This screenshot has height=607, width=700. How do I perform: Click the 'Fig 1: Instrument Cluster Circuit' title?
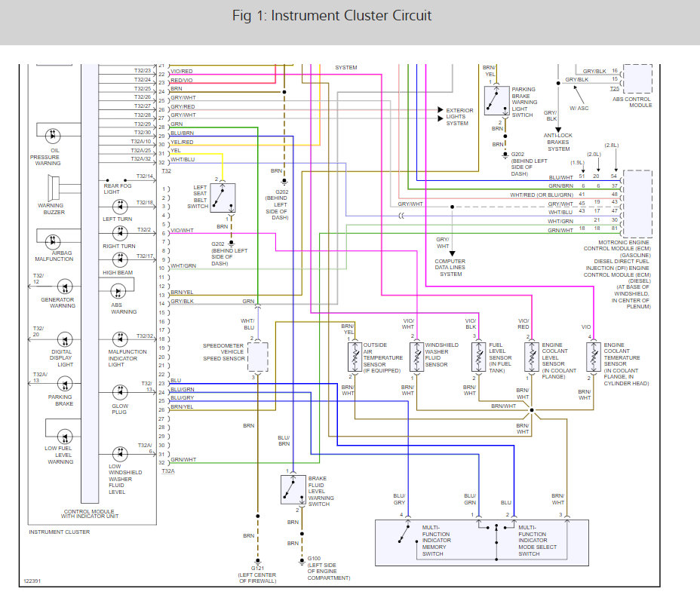tap(332, 16)
